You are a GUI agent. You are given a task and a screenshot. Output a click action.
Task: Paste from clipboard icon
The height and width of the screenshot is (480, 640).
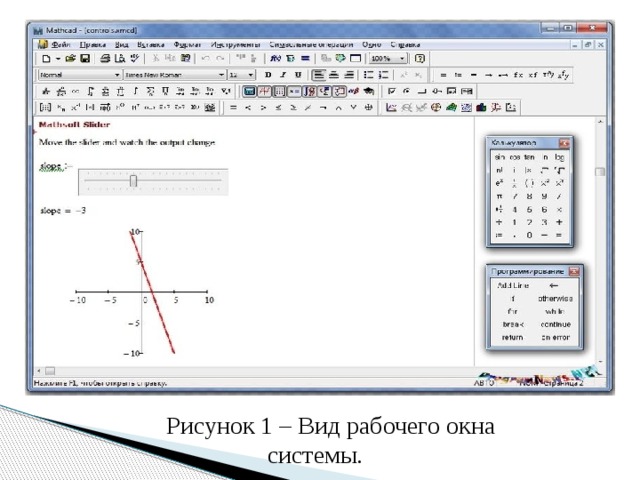pos(185,58)
